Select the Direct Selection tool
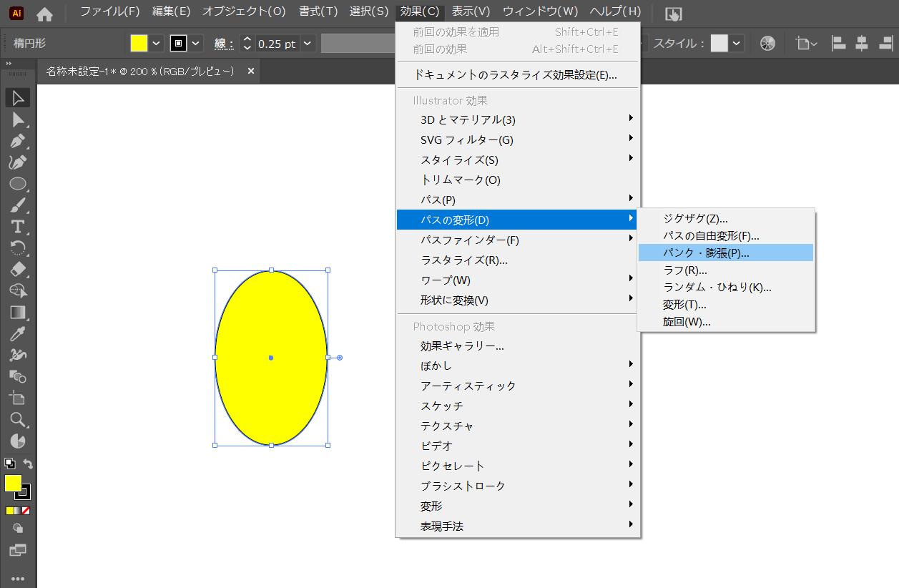Image resolution: width=899 pixels, height=588 pixels. coord(18,119)
